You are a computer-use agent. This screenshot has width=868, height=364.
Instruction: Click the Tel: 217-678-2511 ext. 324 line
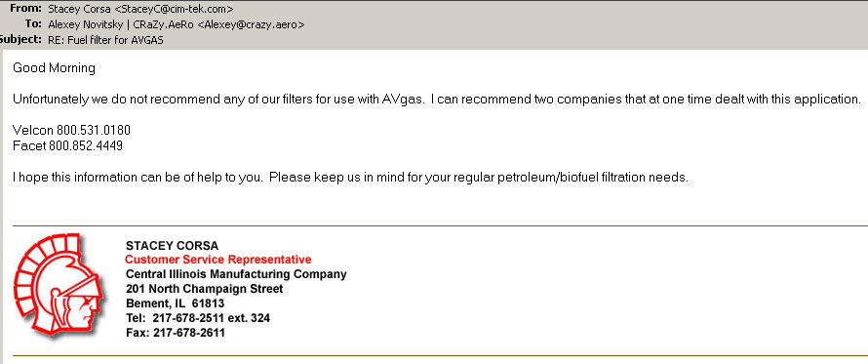[x=198, y=318]
